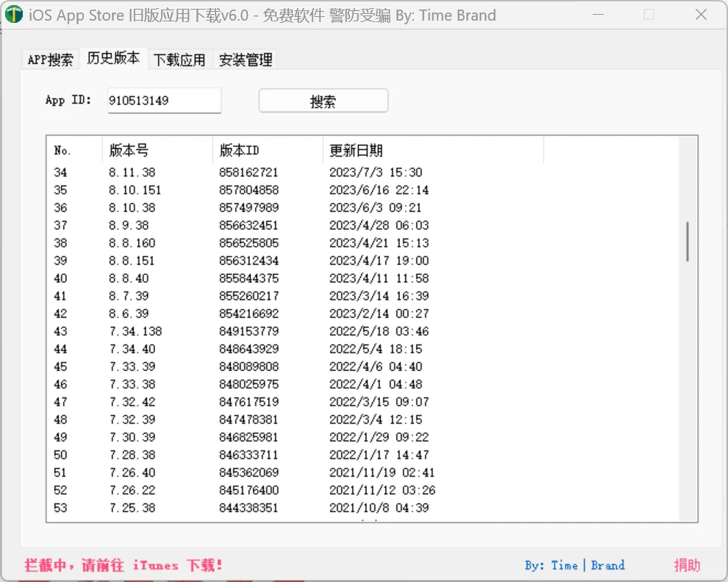This screenshot has height=582, width=728.
Task: Click inside the App ID input field
Action: coord(163,100)
